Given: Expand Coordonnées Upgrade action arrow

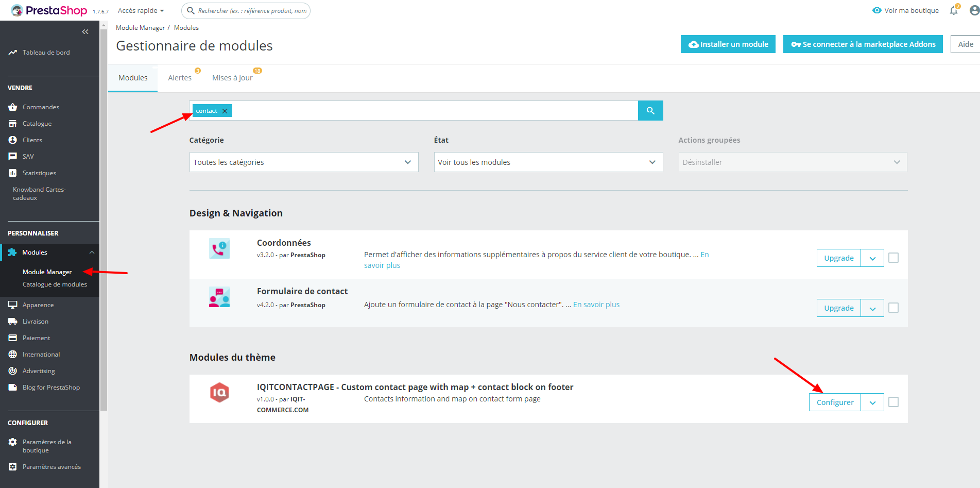Looking at the screenshot, I should [872, 258].
